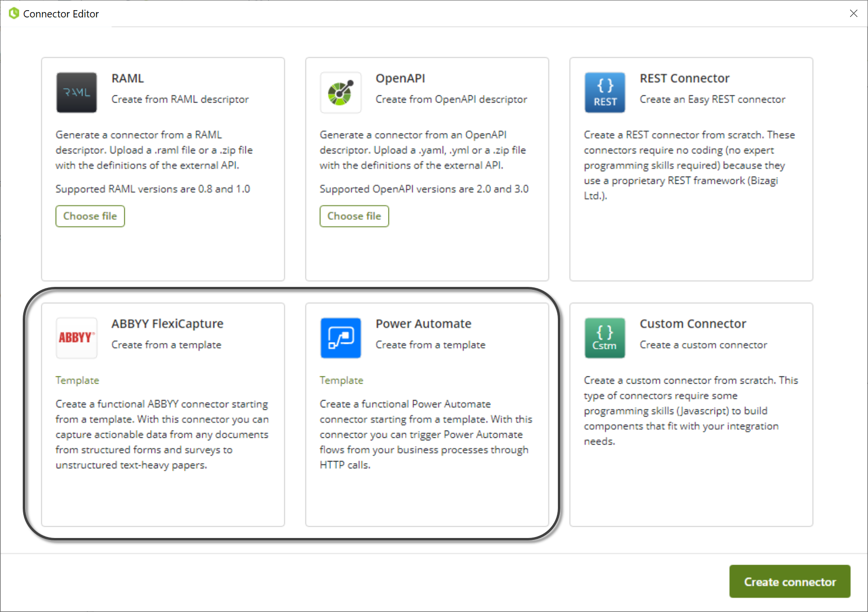Click 'Create an Easy REST connector' subtitle
Image resolution: width=868 pixels, height=612 pixels.
tap(712, 99)
